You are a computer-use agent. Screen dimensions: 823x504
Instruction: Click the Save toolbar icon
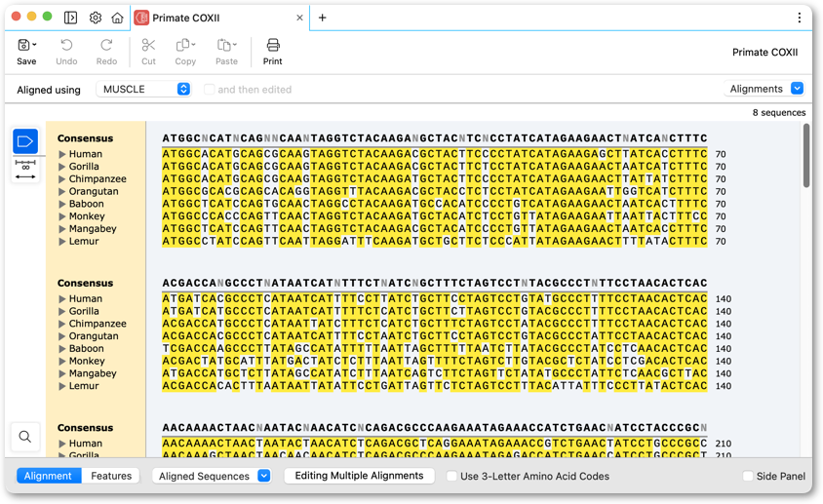[x=23, y=45]
